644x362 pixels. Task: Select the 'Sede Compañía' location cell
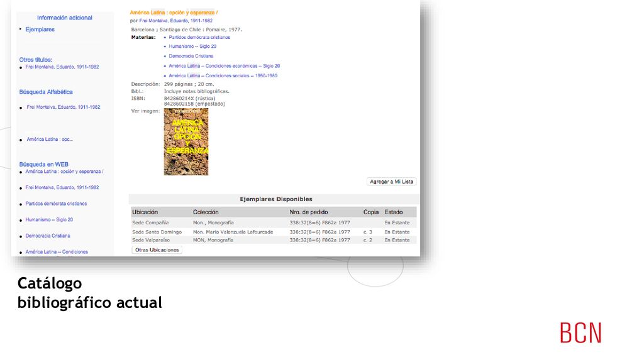(x=150, y=222)
